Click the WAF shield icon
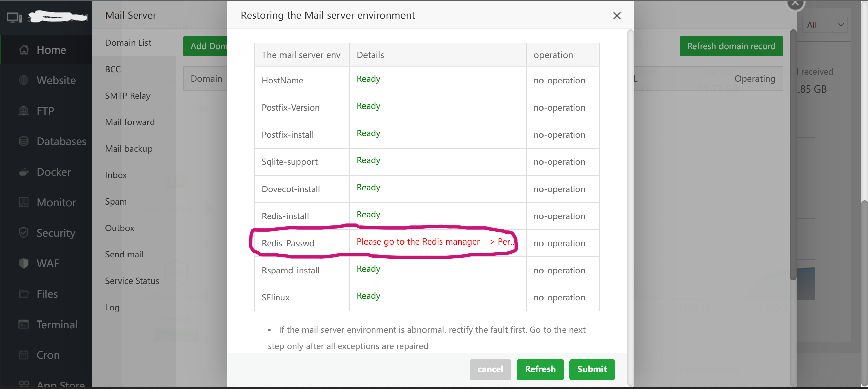Image resolution: width=868 pixels, height=389 pixels. 24,264
